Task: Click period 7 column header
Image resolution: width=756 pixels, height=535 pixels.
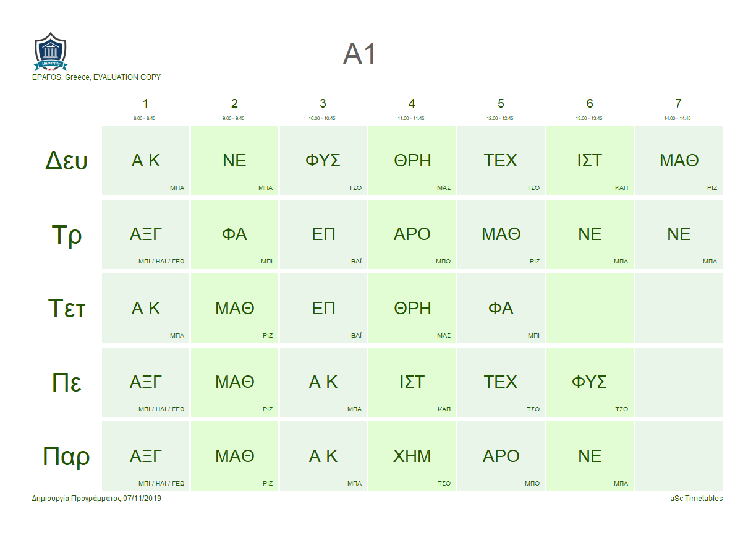Action: click(x=679, y=104)
